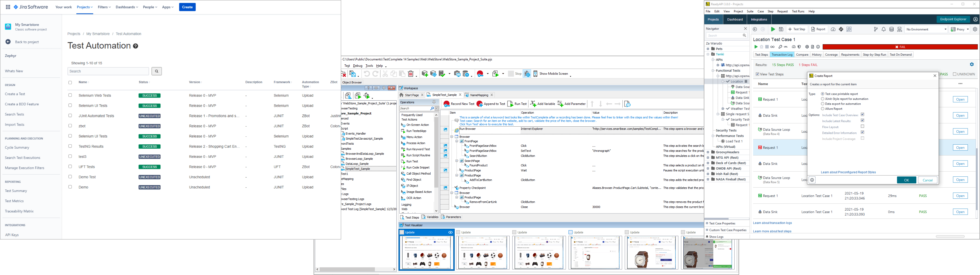
Task: Uncheck Include Latest Results checkbox
Action: tap(862, 120)
